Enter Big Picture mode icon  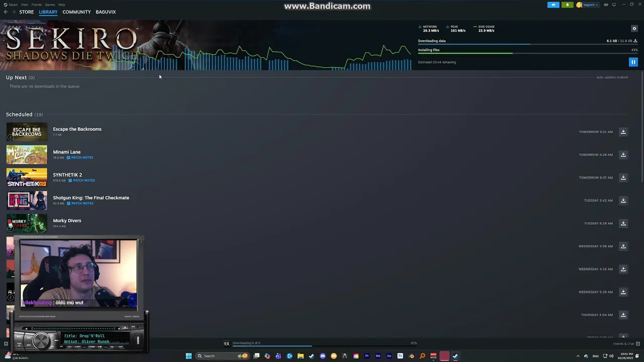tap(614, 5)
